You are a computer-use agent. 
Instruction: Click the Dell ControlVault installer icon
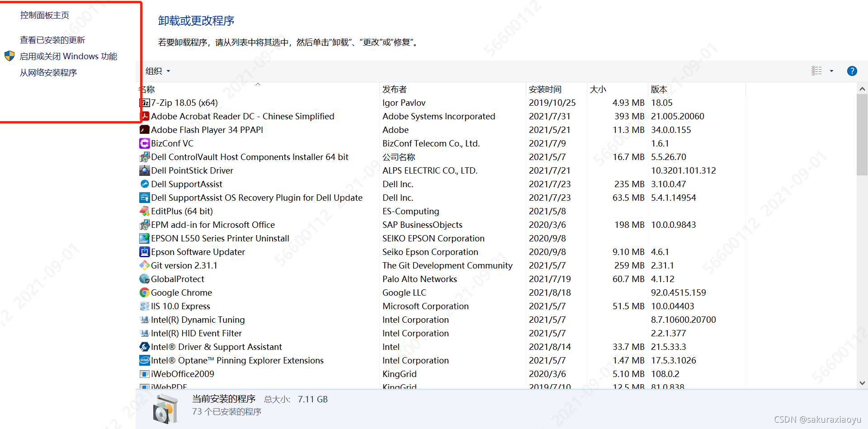pyautogui.click(x=145, y=157)
